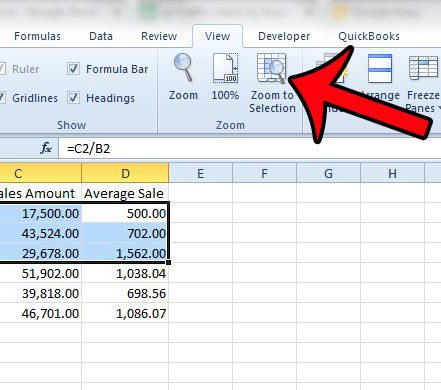Image resolution: width=441 pixels, height=390 pixels.
Task: Select column E header
Action: [200, 173]
